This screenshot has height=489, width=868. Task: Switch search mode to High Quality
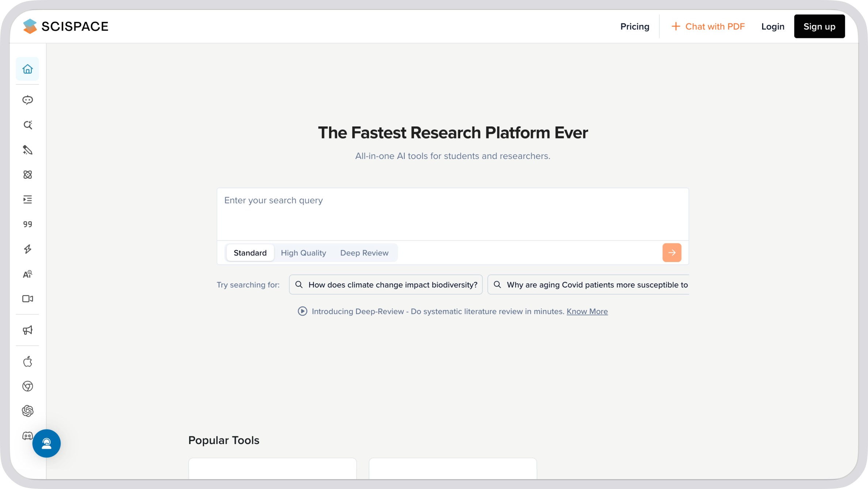click(x=303, y=253)
